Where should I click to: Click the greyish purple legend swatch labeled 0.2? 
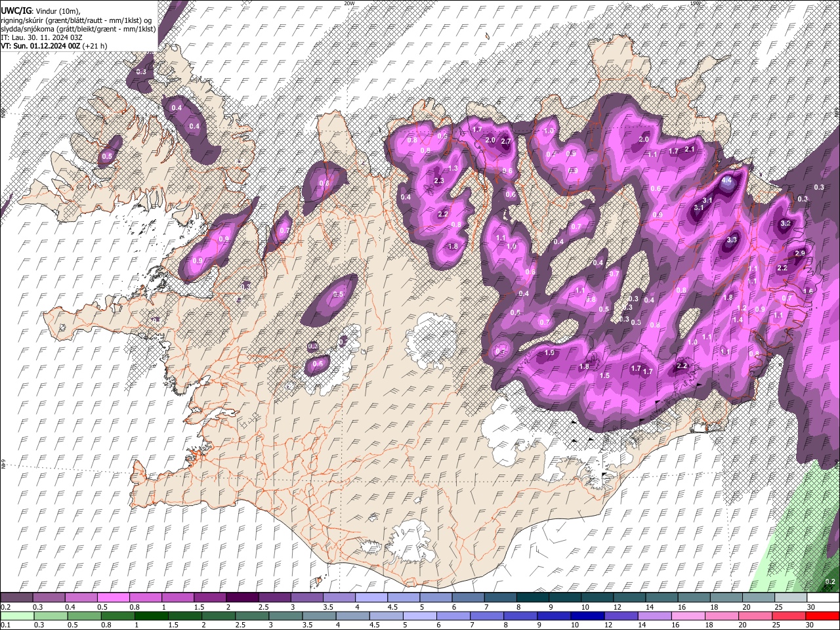click(16, 597)
